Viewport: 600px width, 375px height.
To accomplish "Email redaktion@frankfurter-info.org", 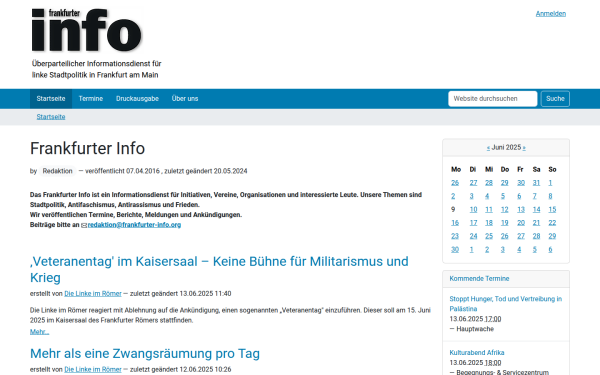I will (134, 225).
